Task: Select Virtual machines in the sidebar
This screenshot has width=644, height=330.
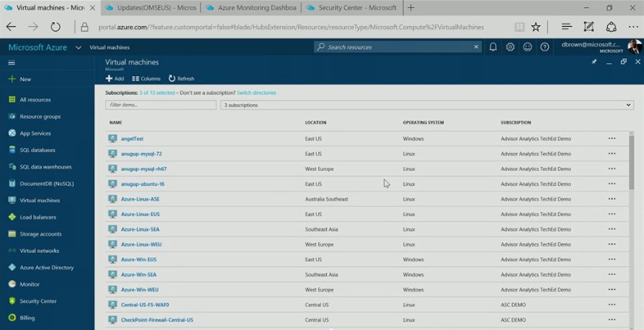Action: (40, 200)
